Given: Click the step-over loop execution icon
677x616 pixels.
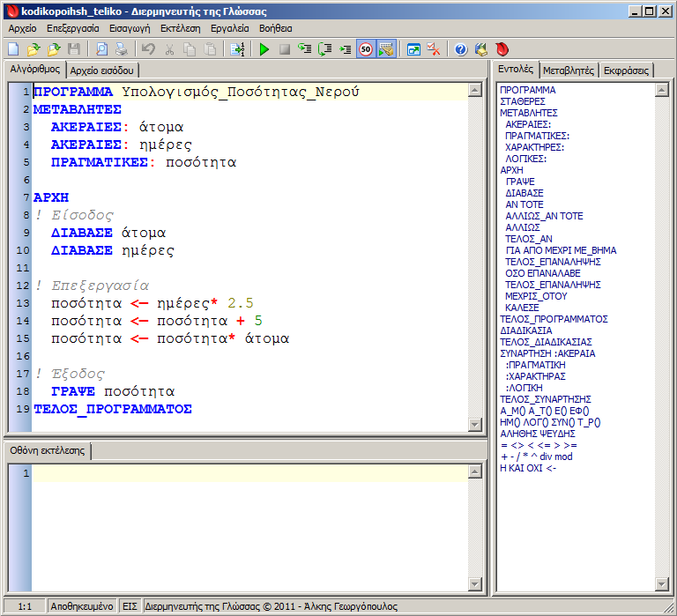Looking at the screenshot, I should (324, 49).
